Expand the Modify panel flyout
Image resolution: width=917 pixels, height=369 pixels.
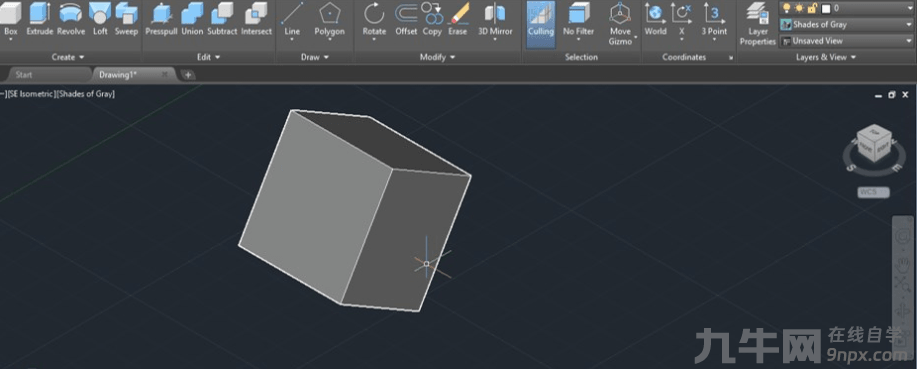[x=437, y=57]
